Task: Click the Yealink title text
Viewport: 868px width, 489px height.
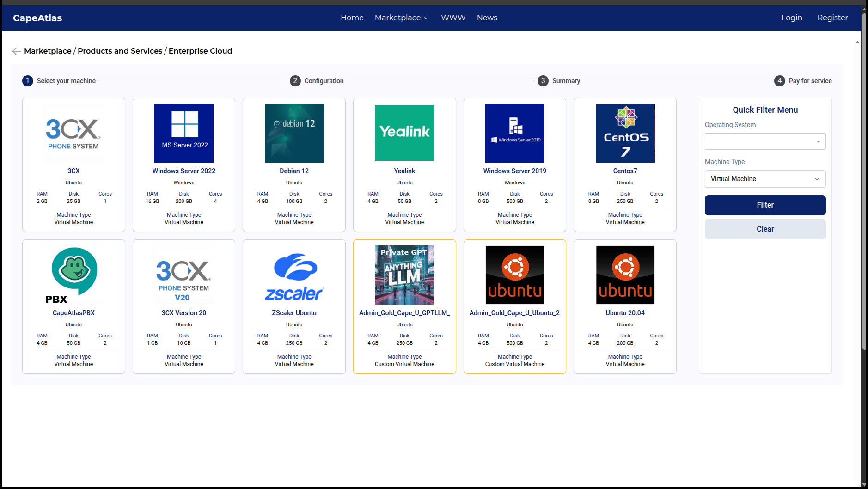Action: point(404,171)
